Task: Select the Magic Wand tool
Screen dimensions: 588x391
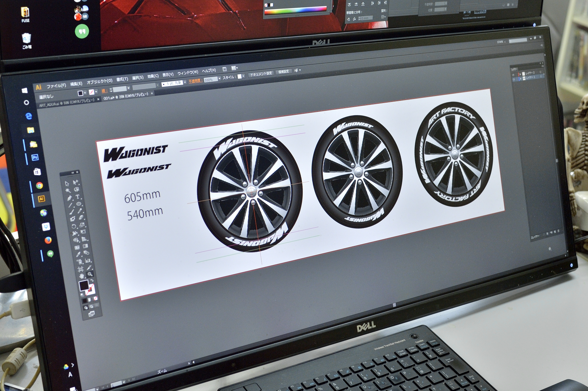Action: 68,191
